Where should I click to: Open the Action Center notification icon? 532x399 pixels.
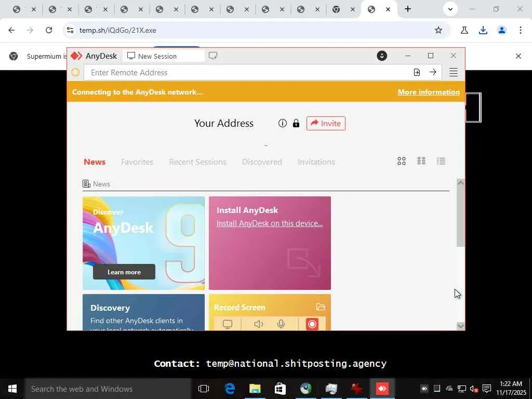(487, 389)
